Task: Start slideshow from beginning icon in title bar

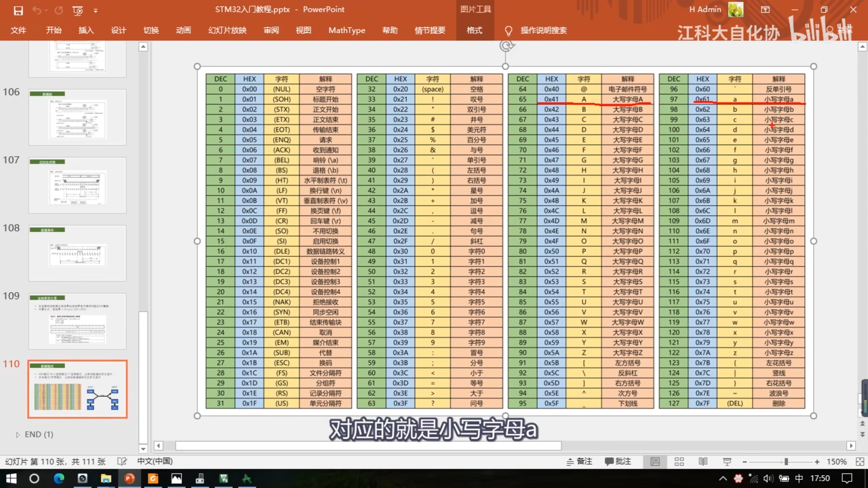Action: (x=78, y=11)
